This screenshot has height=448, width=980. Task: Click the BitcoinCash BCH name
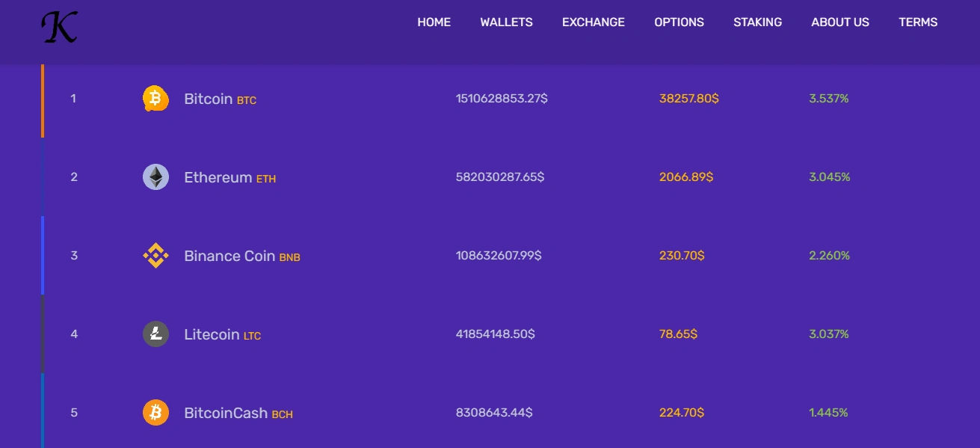coord(238,413)
